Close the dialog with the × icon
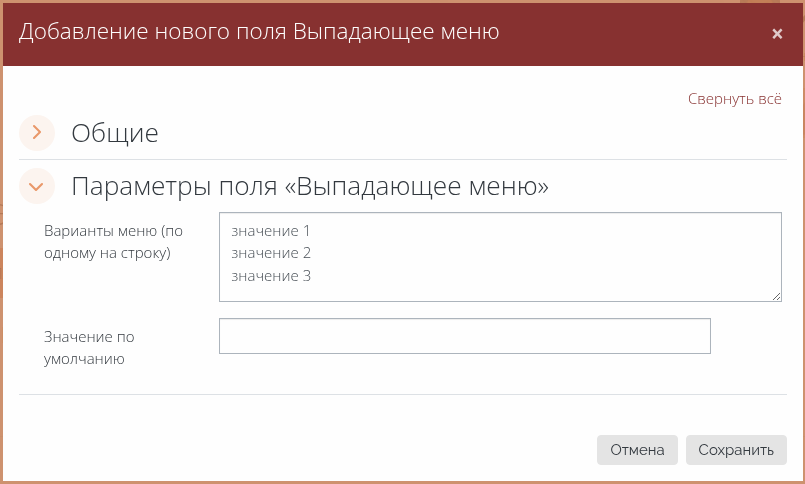805x484 pixels. pos(777,34)
